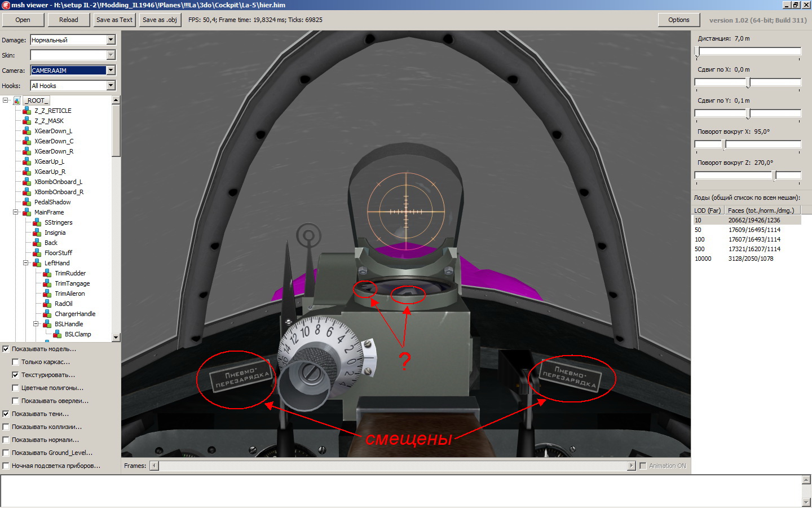Collapse the _ROOT_ tree node
The image size is (812, 508).
click(x=6, y=100)
